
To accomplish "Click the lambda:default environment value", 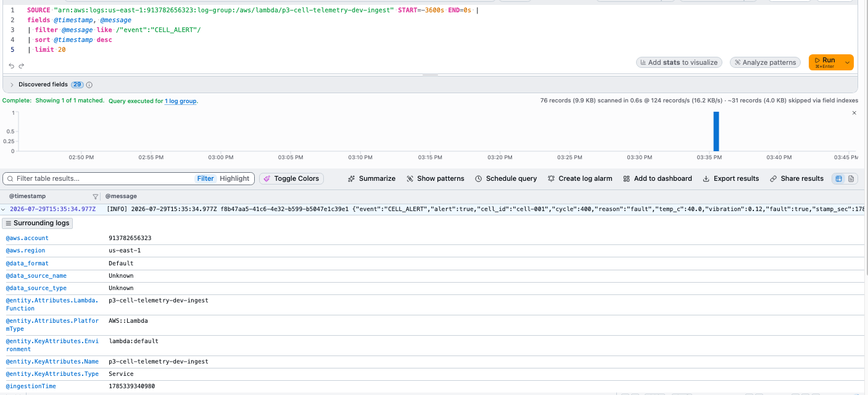I will point(133,341).
